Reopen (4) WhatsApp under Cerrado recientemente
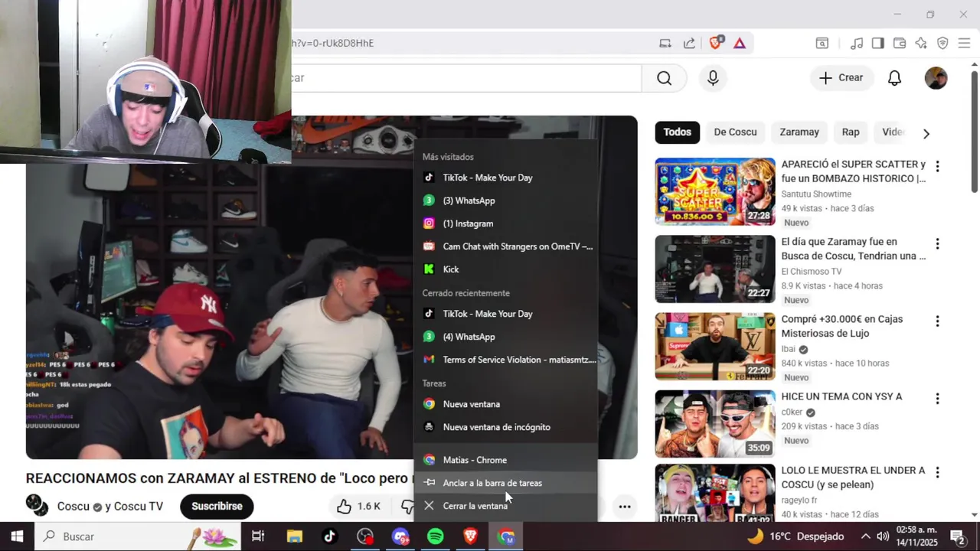The image size is (980, 551). point(505,337)
